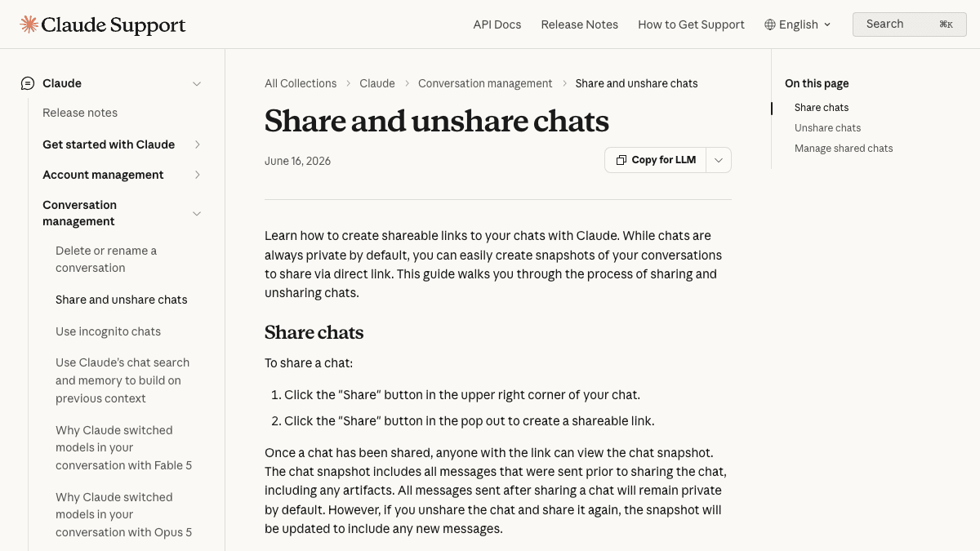The height and width of the screenshot is (551, 980).
Task: Click the Claude Support starburst logo
Action: pos(29,24)
